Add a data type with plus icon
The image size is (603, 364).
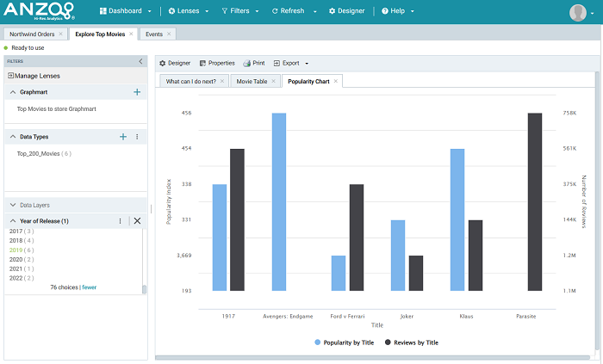[123, 137]
